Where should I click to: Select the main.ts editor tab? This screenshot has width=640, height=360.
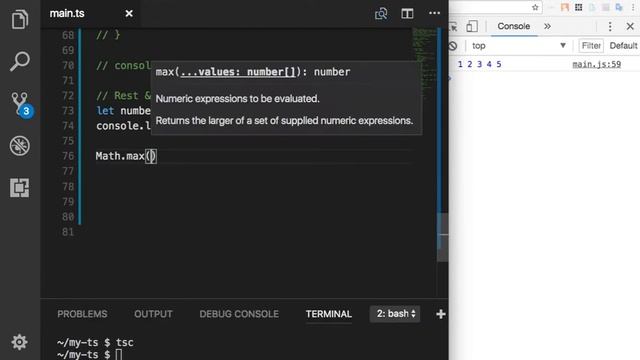coord(91,13)
